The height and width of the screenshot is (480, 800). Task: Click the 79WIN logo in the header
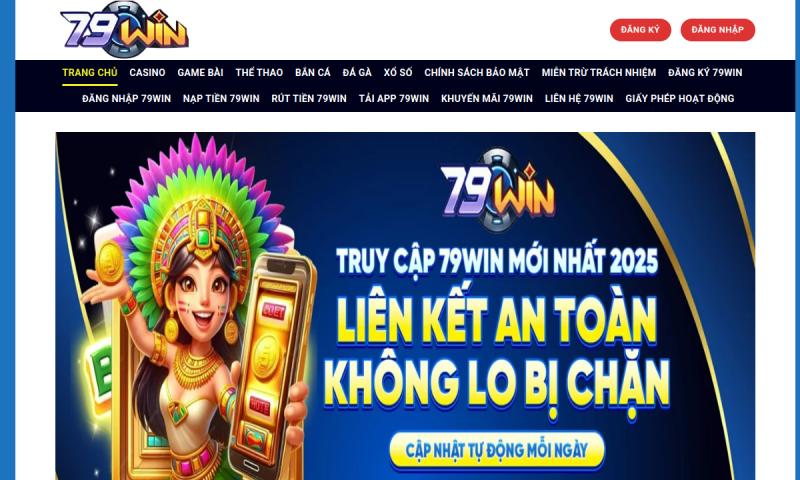(x=124, y=29)
